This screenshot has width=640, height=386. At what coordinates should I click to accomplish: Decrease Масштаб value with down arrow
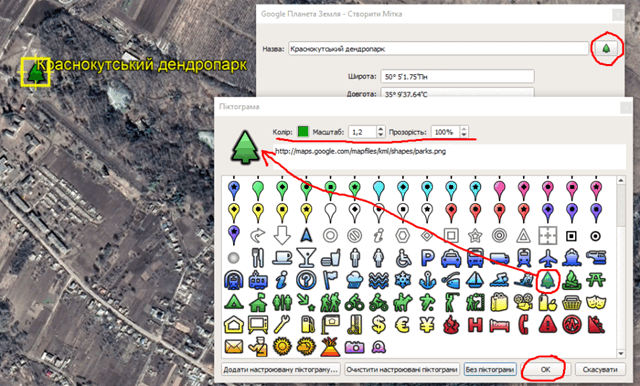381,134
